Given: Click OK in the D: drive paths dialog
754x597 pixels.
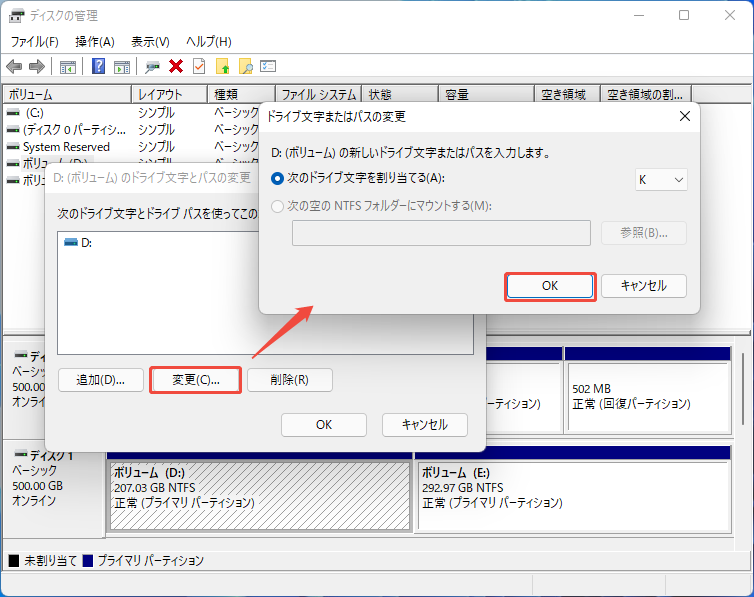Looking at the screenshot, I should coord(324,425).
